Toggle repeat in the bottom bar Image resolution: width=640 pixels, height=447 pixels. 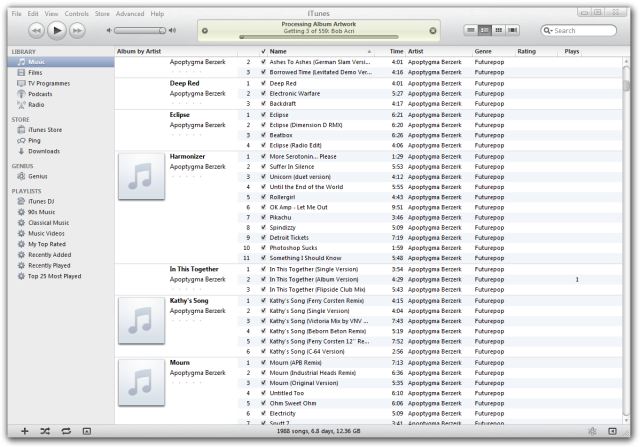click(66, 431)
